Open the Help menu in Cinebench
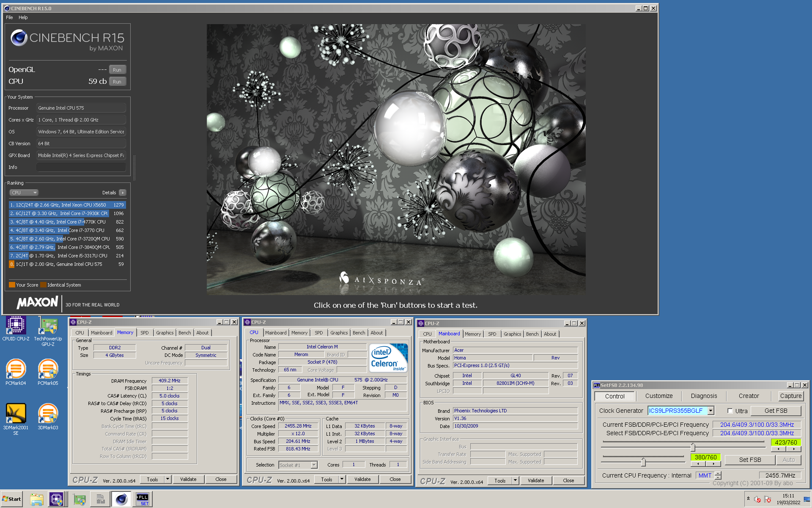The image size is (812, 508). tap(23, 17)
